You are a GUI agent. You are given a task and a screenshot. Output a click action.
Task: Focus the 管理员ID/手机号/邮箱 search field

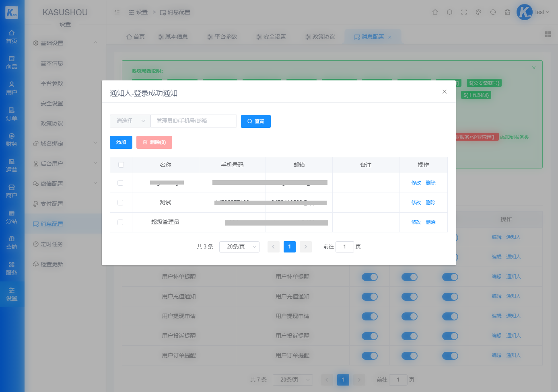[x=194, y=121]
